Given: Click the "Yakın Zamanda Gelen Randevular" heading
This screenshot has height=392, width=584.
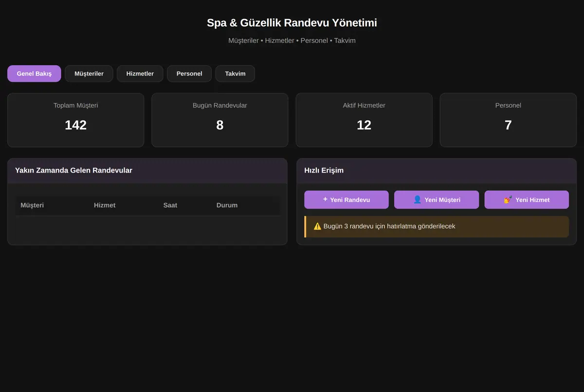Looking at the screenshot, I should [73, 170].
